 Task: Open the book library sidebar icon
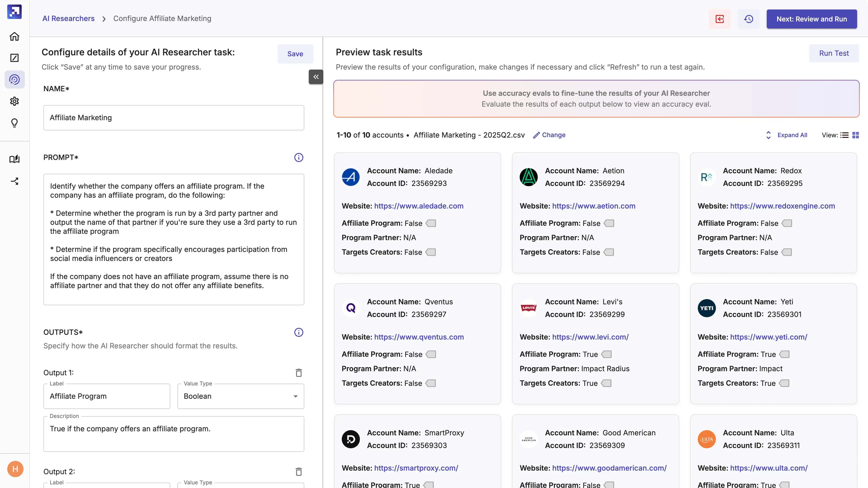click(14, 159)
